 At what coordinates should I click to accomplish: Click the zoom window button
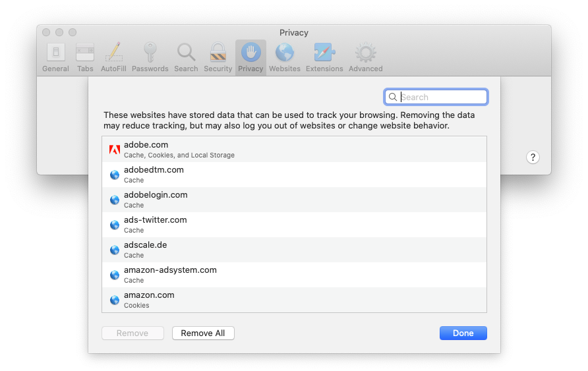(x=73, y=32)
